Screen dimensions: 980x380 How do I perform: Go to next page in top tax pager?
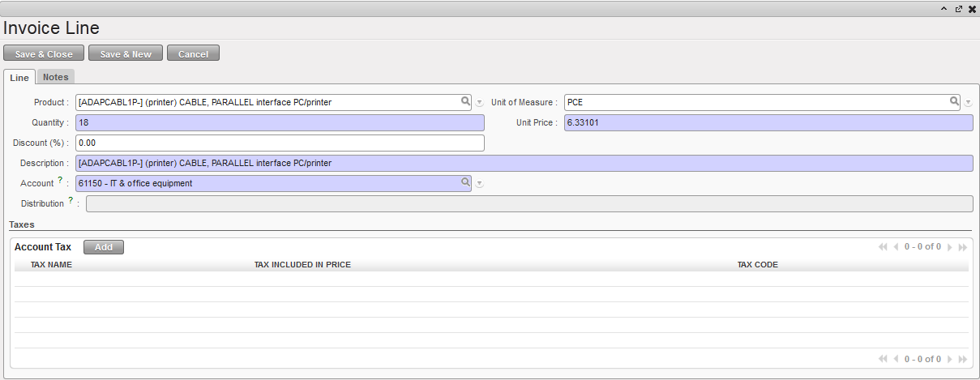pyautogui.click(x=950, y=247)
